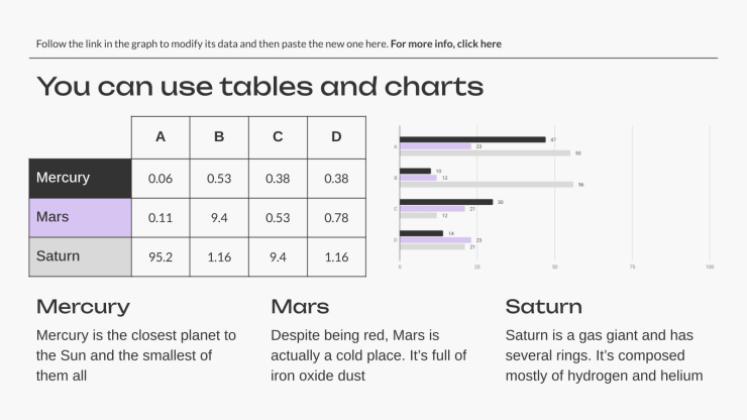
Task: Select column header B in the table
Action: [219, 137]
